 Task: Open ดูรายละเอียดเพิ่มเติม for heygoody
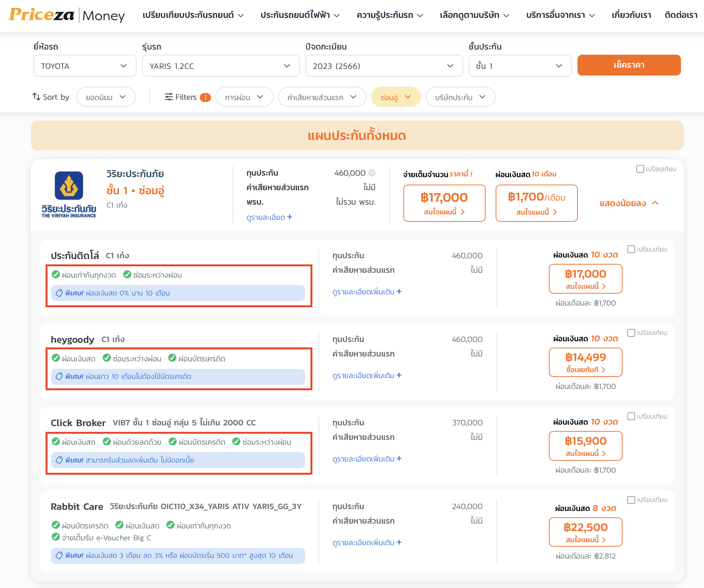(367, 376)
